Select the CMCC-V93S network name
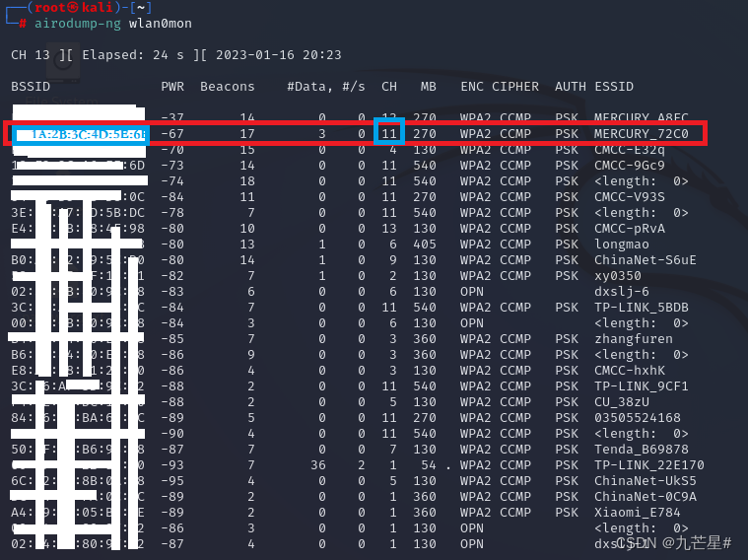 tap(629, 197)
